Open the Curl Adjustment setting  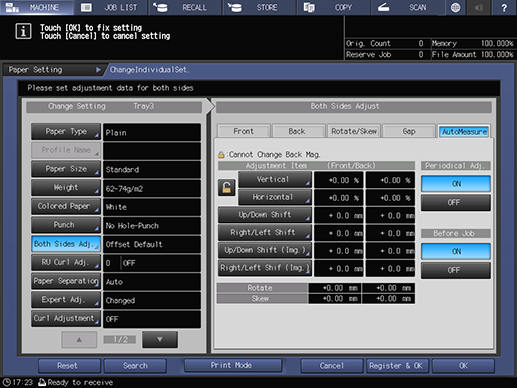tap(66, 319)
